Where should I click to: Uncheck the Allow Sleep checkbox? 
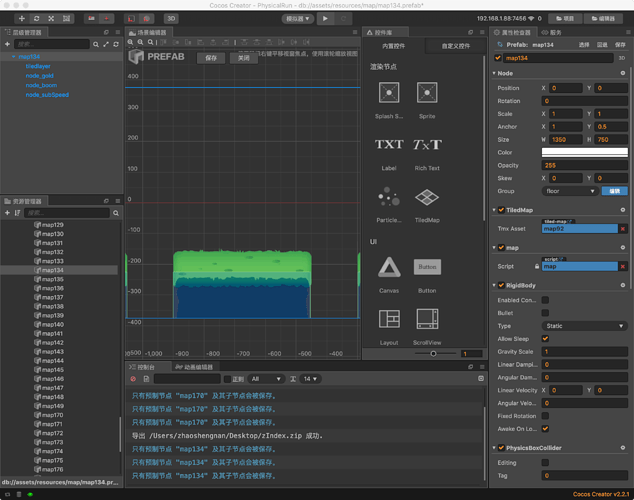pos(545,339)
